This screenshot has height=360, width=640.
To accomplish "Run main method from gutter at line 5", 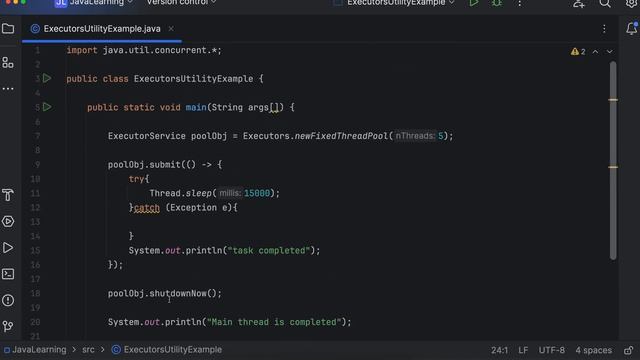I will click(47, 107).
